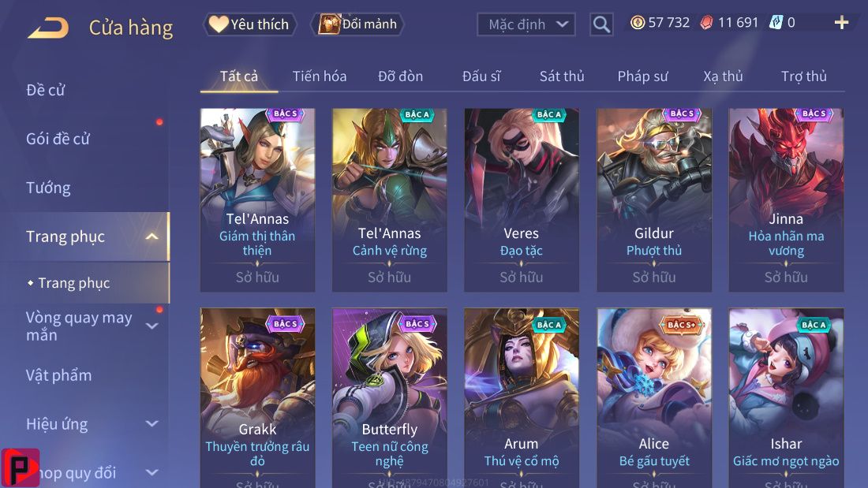Select Veres Đạo tặc skin card

(x=522, y=200)
